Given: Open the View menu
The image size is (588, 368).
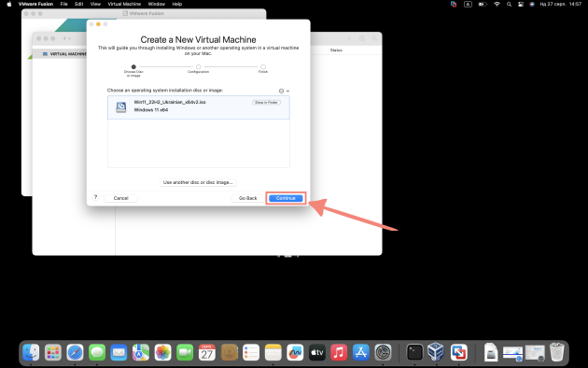Looking at the screenshot, I should click(95, 4).
